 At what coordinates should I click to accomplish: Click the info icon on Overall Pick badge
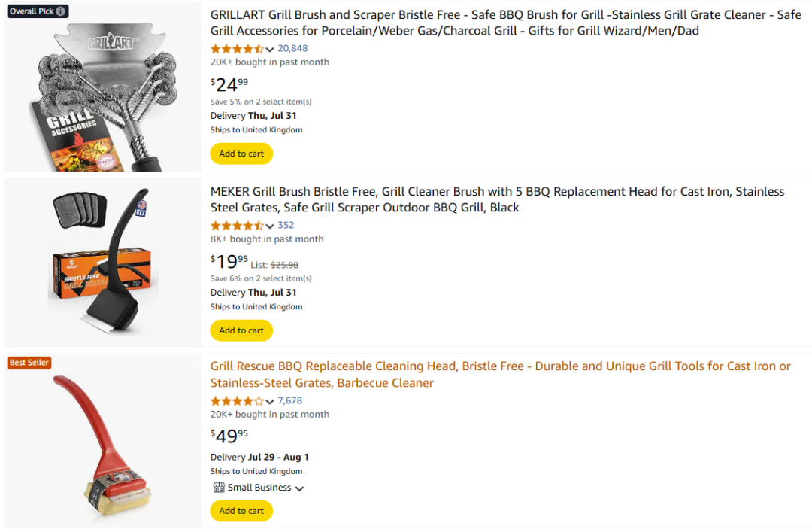pyautogui.click(x=61, y=11)
